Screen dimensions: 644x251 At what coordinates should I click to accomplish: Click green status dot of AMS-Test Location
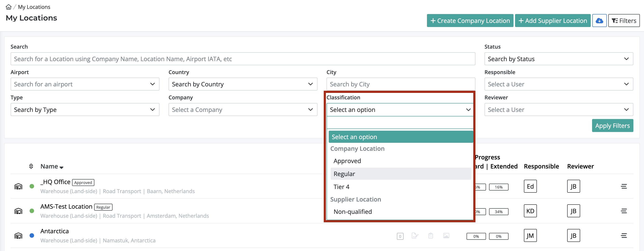pos(32,211)
